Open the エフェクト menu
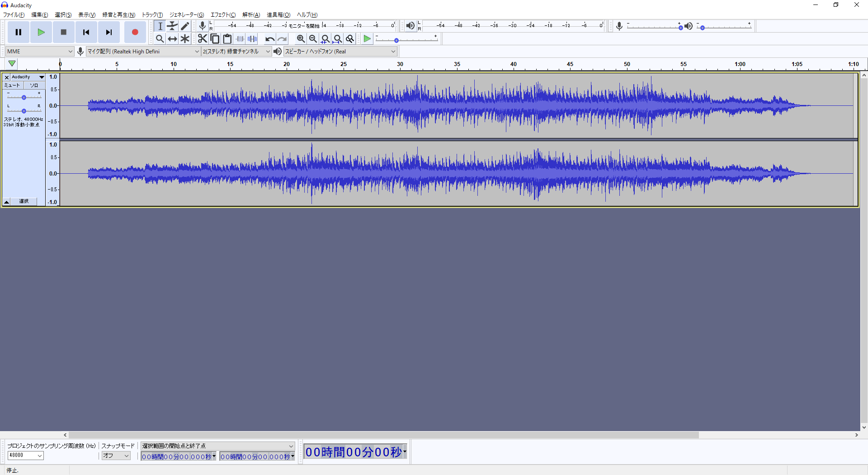The width and height of the screenshot is (868, 475). 223,14
